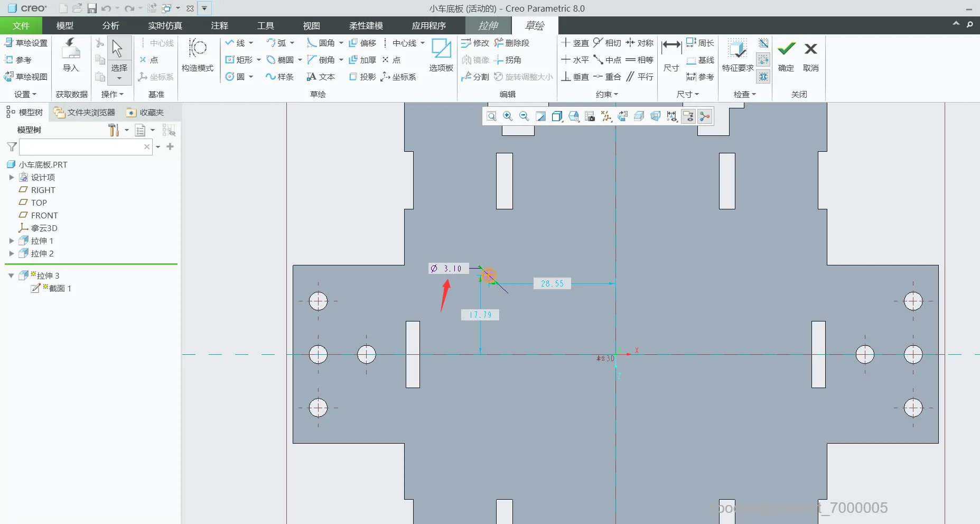Click the Corner (拐角) trim tool

[508, 60]
